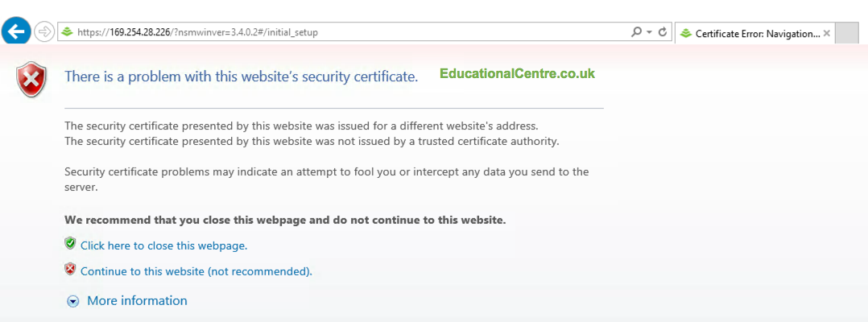Viewport: 868px width, 322px height.
Task: Click the magnifier search icon in address bar
Action: (637, 32)
